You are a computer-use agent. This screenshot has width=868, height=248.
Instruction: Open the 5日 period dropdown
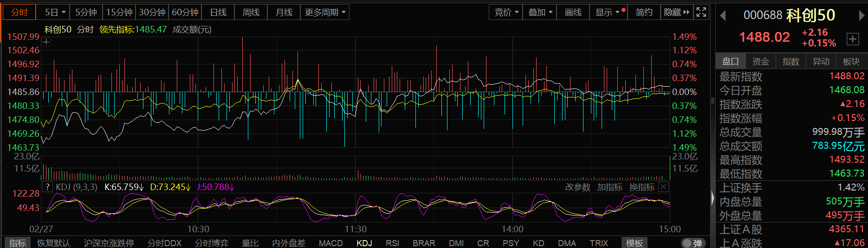click(55, 13)
